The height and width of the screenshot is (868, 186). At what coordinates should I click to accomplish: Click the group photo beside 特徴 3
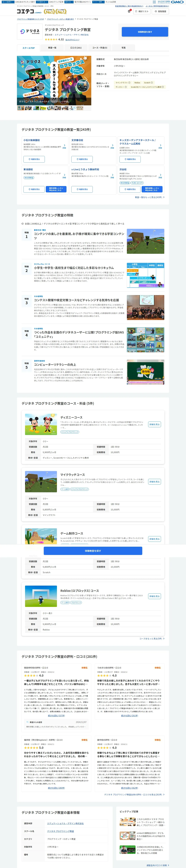[x=145, y=308]
